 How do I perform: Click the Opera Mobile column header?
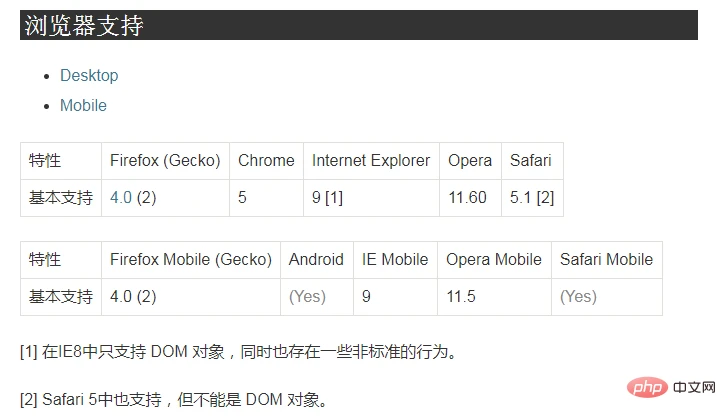click(494, 260)
